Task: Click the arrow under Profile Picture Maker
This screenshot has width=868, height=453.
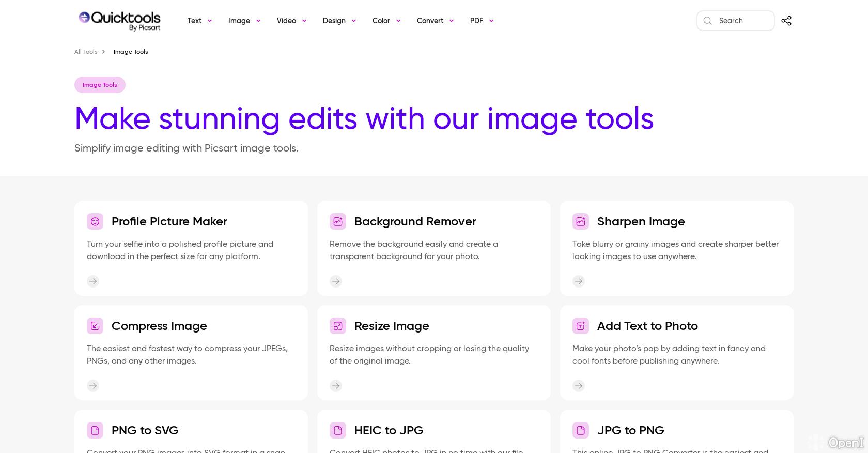Action: coord(93,281)
